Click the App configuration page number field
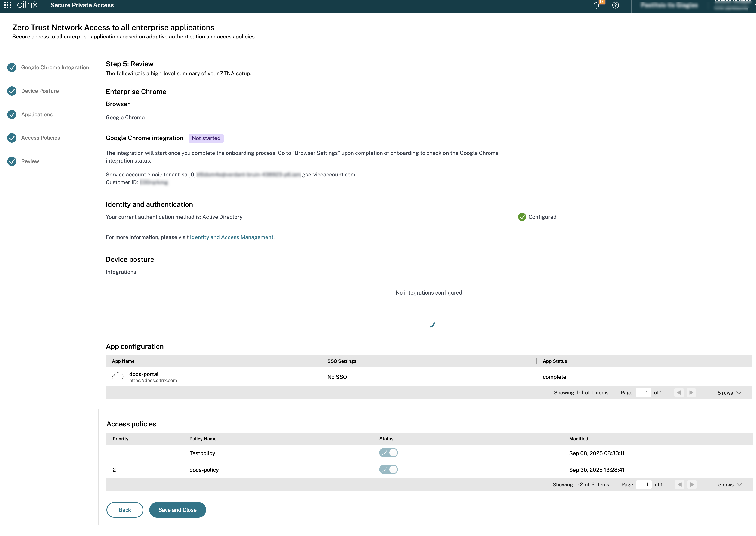The height and width of the screenshot is (536, 756). click(x=643, y=392)
